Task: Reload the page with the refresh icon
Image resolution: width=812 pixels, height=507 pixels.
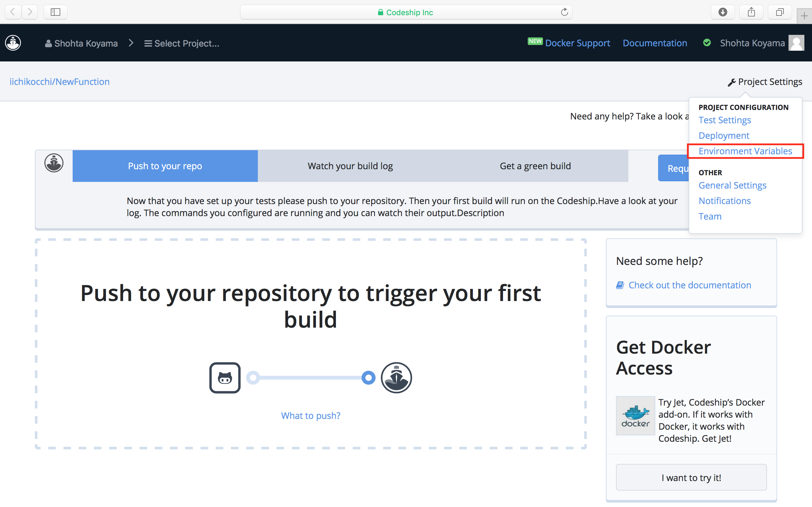Action: tap(564, 12)
